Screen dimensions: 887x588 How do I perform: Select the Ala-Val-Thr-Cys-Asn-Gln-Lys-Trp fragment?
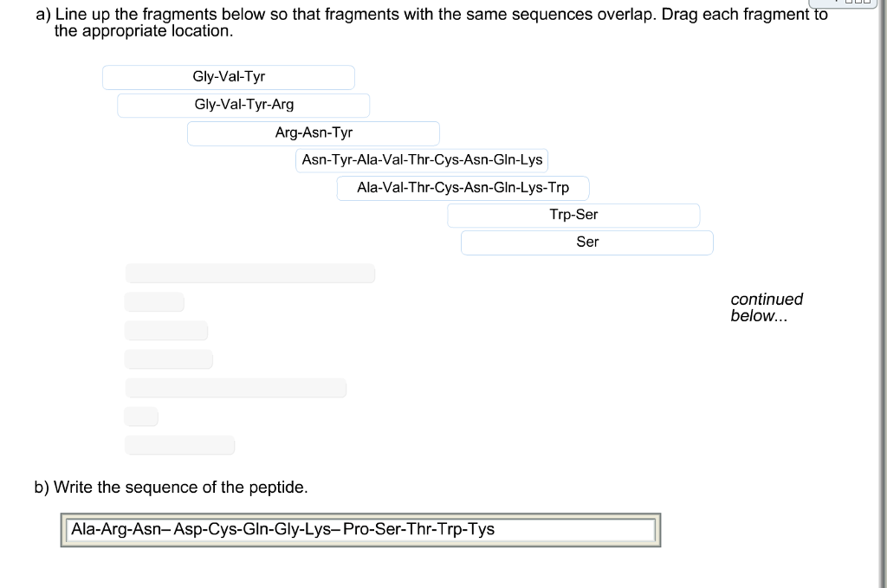point(463,188)
